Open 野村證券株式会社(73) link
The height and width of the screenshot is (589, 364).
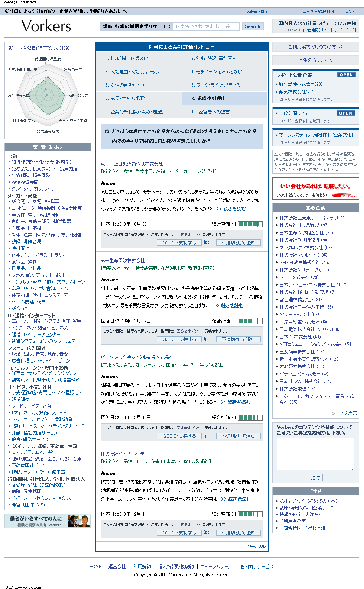point(300,84)
